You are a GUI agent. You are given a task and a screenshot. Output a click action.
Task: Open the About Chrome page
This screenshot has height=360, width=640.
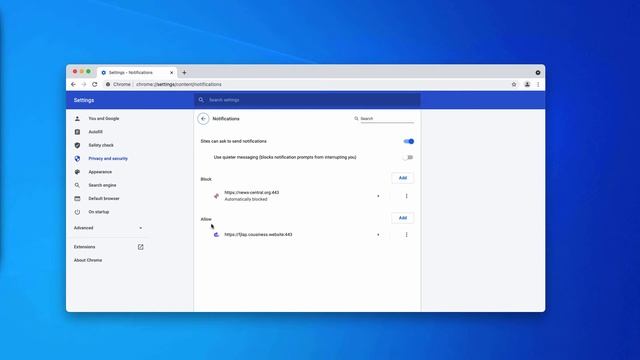[x=88, y=260]
